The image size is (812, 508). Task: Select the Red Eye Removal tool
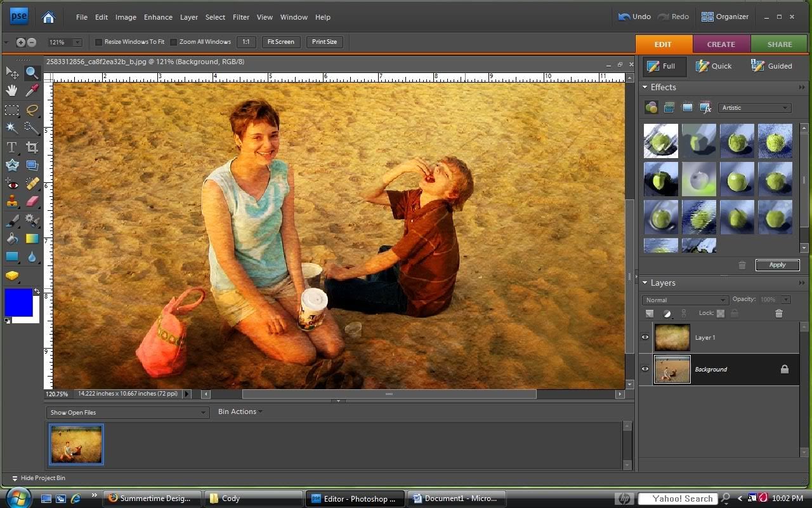tap(11, 184)
